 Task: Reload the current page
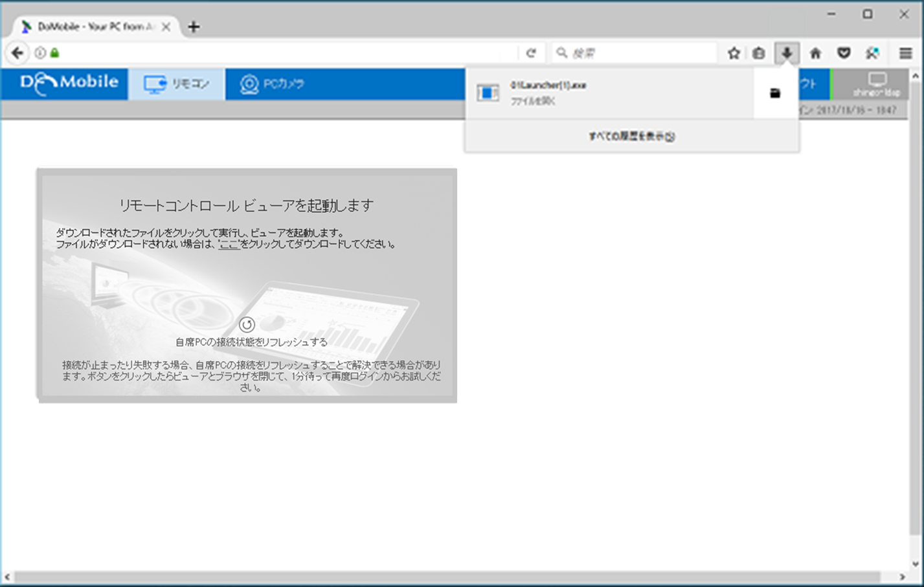click(x=532, y=52)
